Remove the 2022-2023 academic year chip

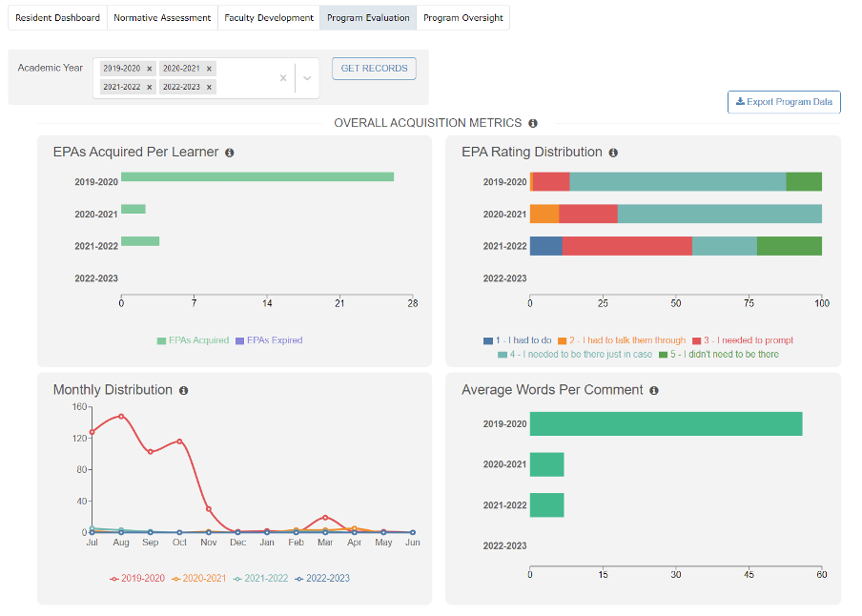click(208, 87)
